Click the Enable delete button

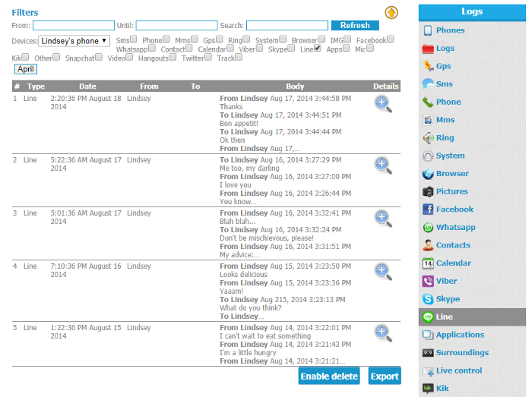(329, 377)
